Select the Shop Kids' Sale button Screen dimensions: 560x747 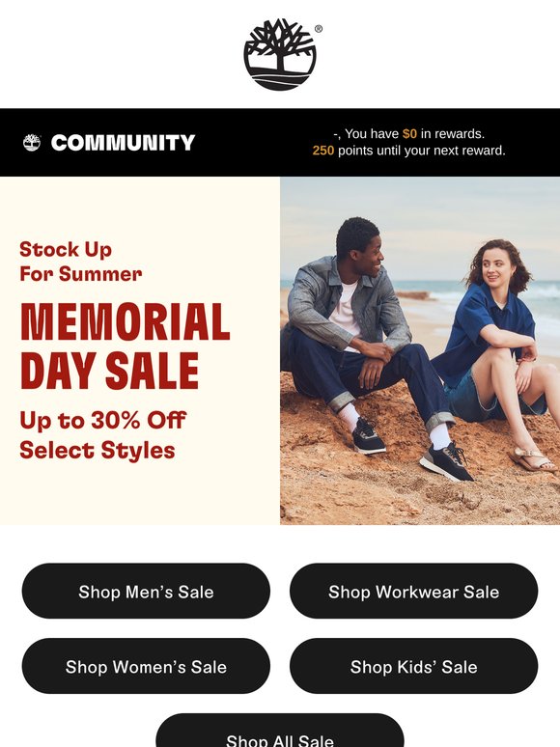tap(413, 666)
